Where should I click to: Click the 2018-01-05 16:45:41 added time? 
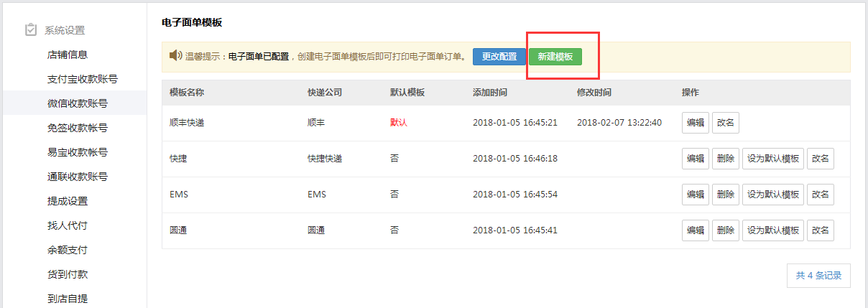point(515,230)
